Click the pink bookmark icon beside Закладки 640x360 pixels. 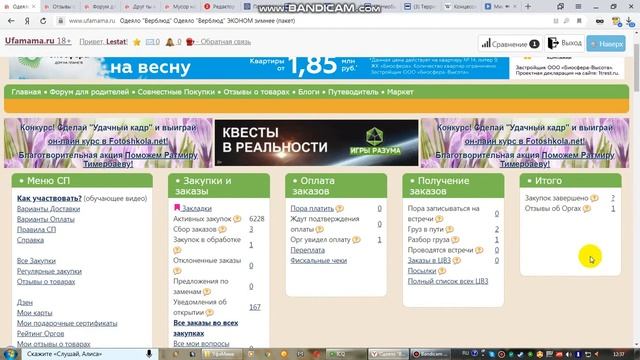177,208
